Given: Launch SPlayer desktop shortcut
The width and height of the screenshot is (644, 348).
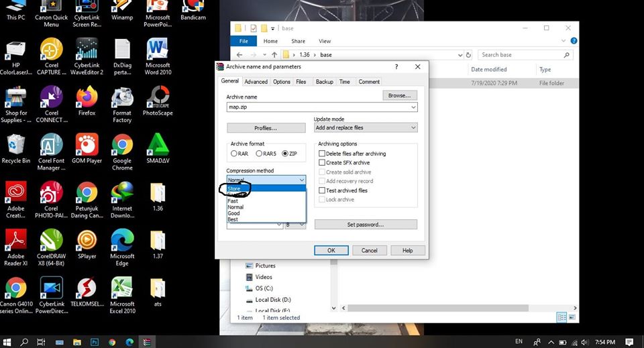Looking at the screenshot, I should tap(87, 244).
